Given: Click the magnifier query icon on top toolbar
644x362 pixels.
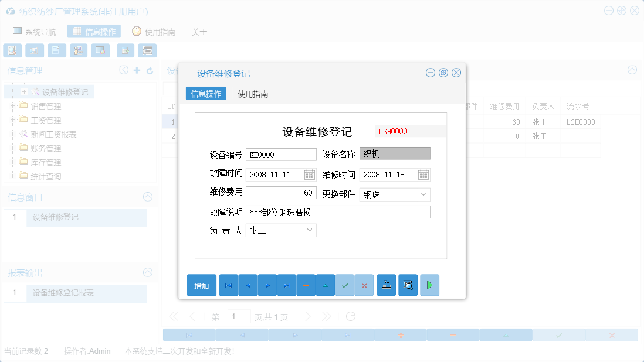Looking at the screenshot, I should point(12,50).
